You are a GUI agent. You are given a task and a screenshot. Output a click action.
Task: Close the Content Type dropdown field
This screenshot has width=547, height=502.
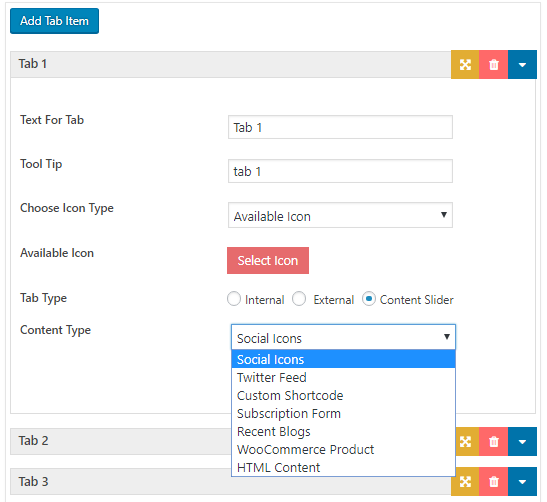pos(343,337)
